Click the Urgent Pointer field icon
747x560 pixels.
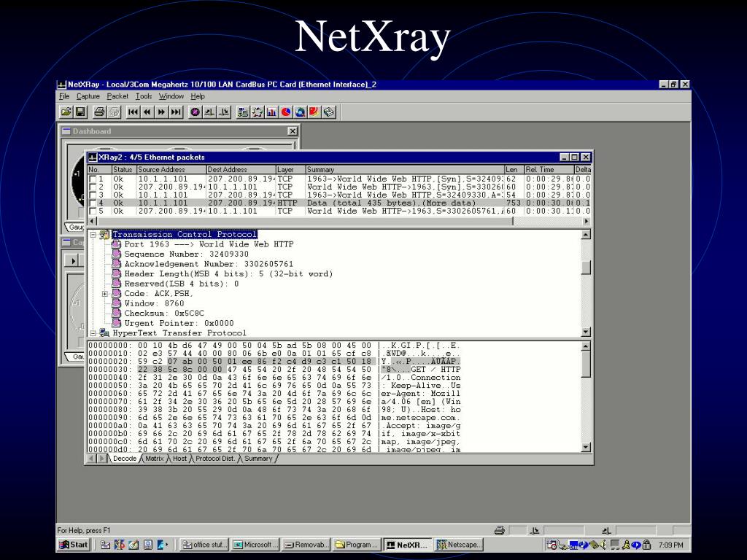click(116, 323)
